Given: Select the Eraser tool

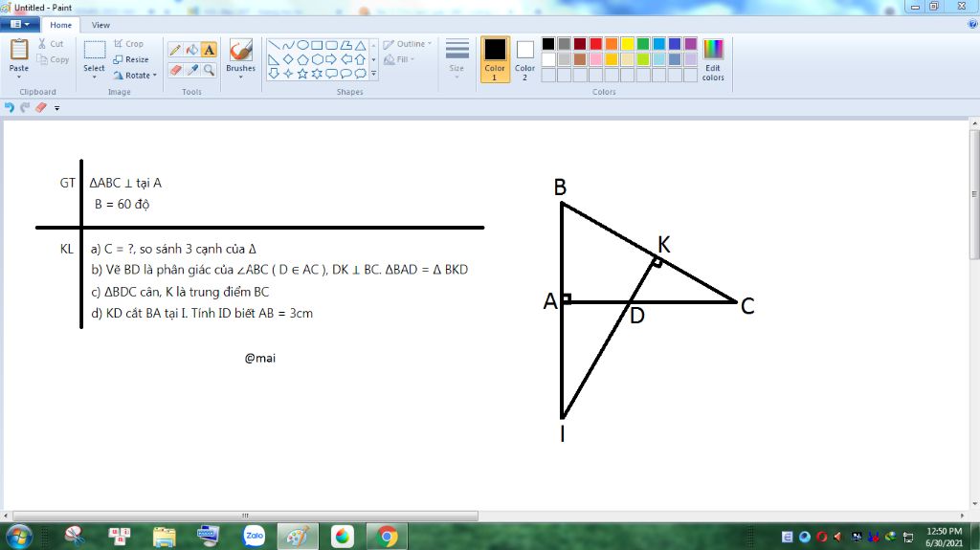Looking at the screenshot, I should pos(175,70).
